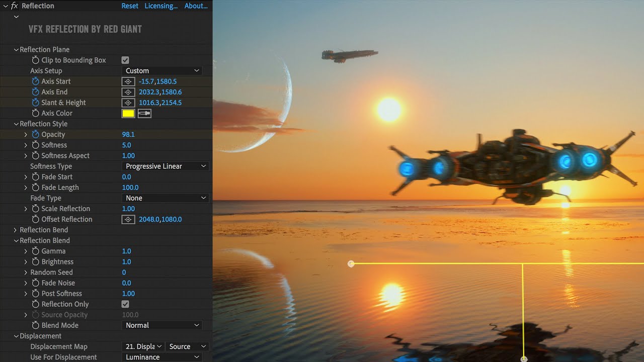Click the Fade Length value 100.0
The height and width of the screenshot is (362, 644).
click(x=130, y=188)
